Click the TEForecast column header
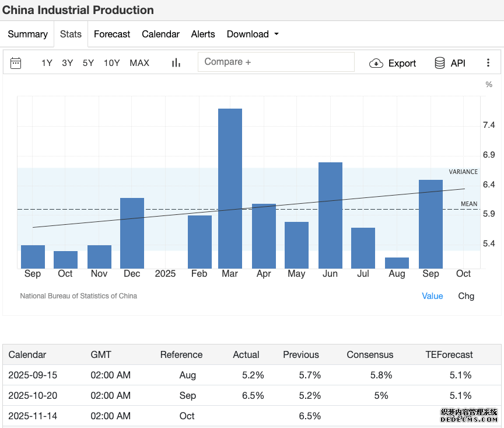 [x=449, y=354]
